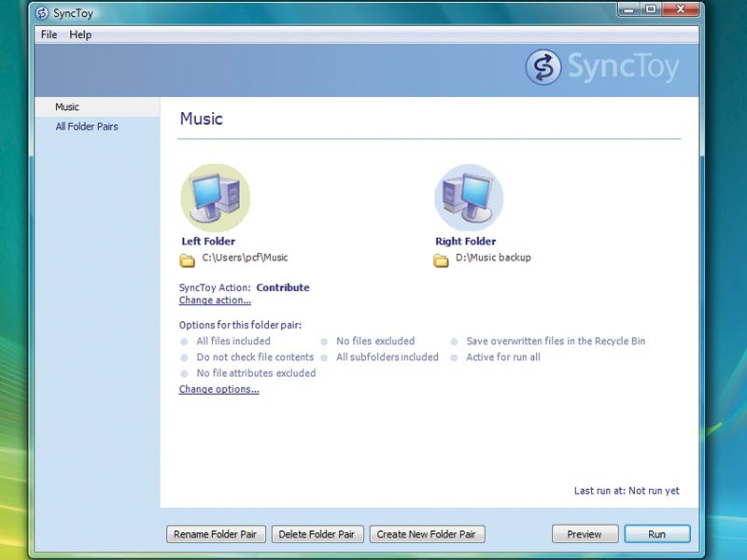
Task: Click the SyncToy title bar icon
Action: (x=42, y=13)
